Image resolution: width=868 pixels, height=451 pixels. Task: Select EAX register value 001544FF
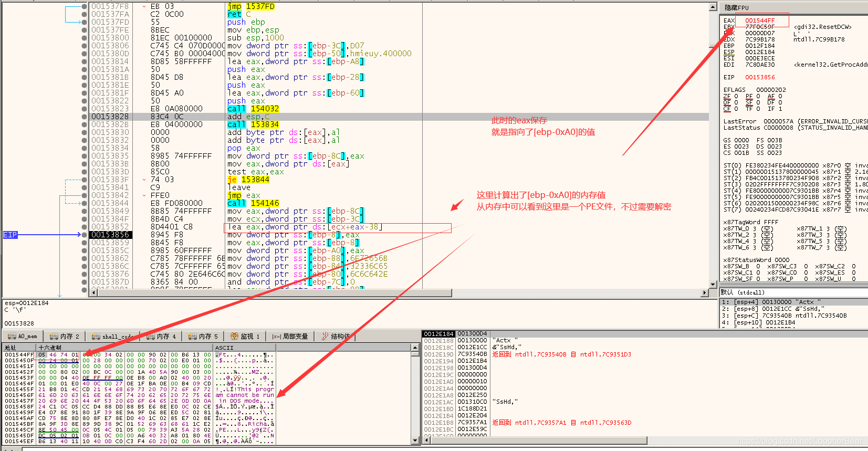[760, 20]
